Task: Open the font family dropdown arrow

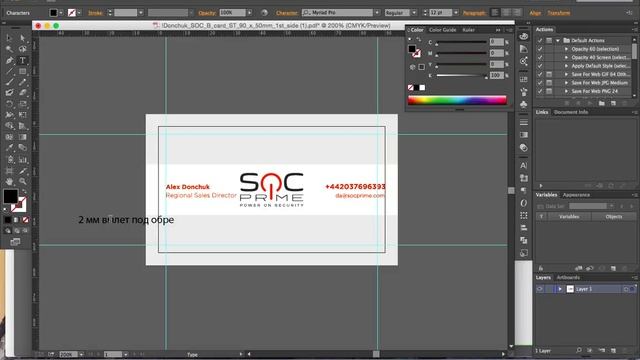Action: click(x=377, y=13)
